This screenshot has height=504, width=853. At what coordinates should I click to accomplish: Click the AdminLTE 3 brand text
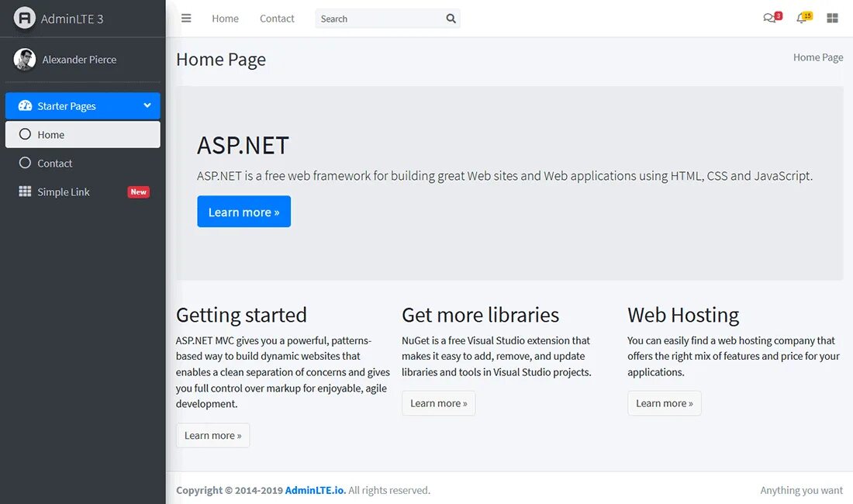pyautogui.click(x=72, y=19)
